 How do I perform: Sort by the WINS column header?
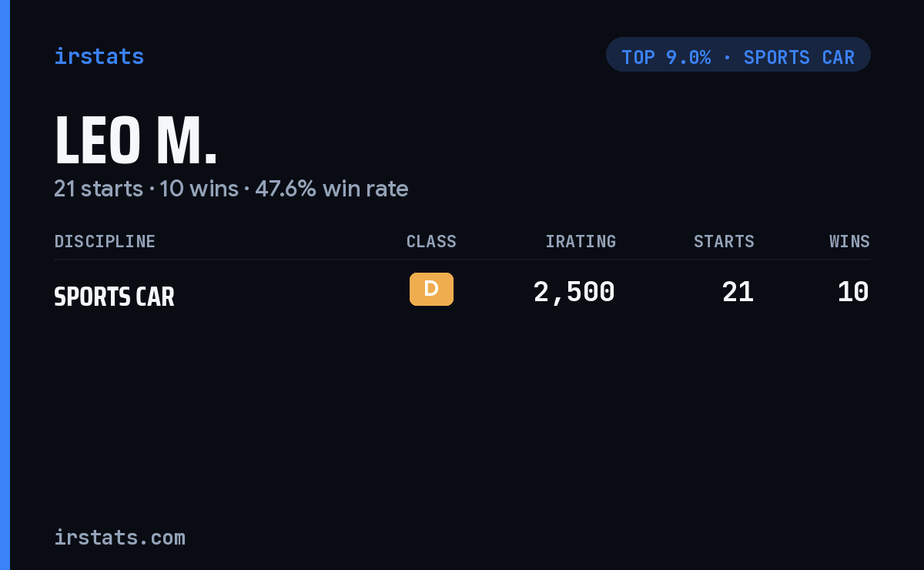(849, 241)
